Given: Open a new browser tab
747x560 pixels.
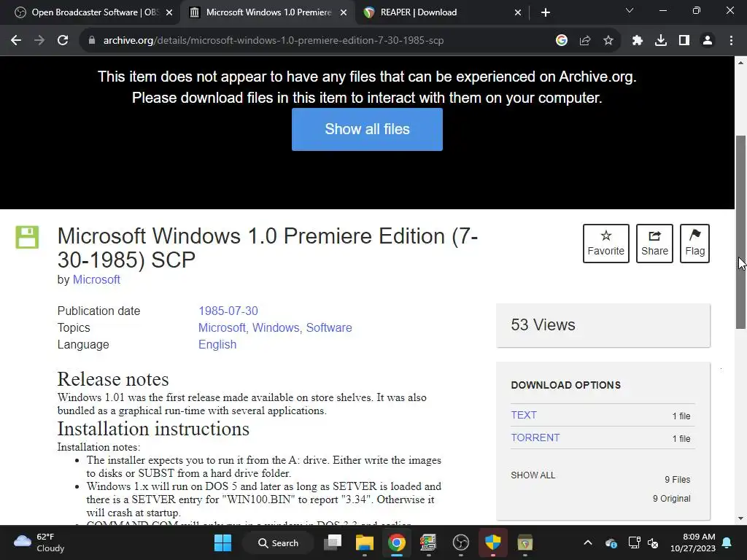Looking at the screenshot, I should click(546, 12).
